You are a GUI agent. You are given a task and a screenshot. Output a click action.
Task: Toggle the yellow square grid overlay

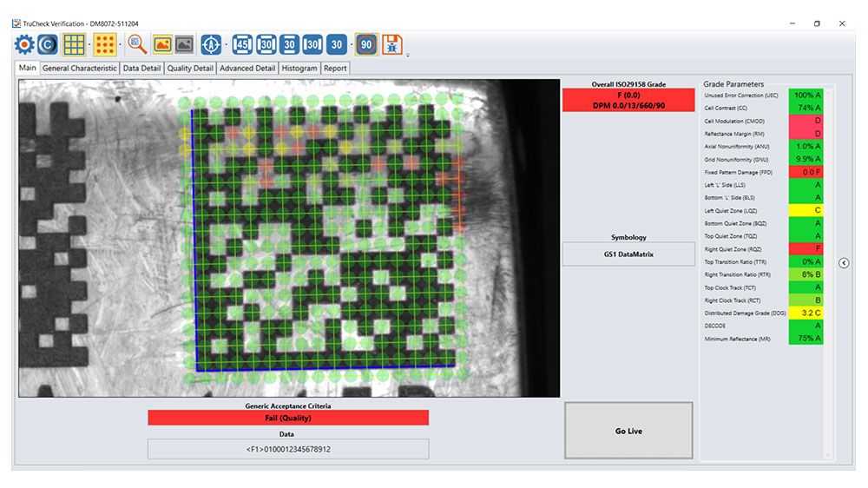click(x=74, y=44)
